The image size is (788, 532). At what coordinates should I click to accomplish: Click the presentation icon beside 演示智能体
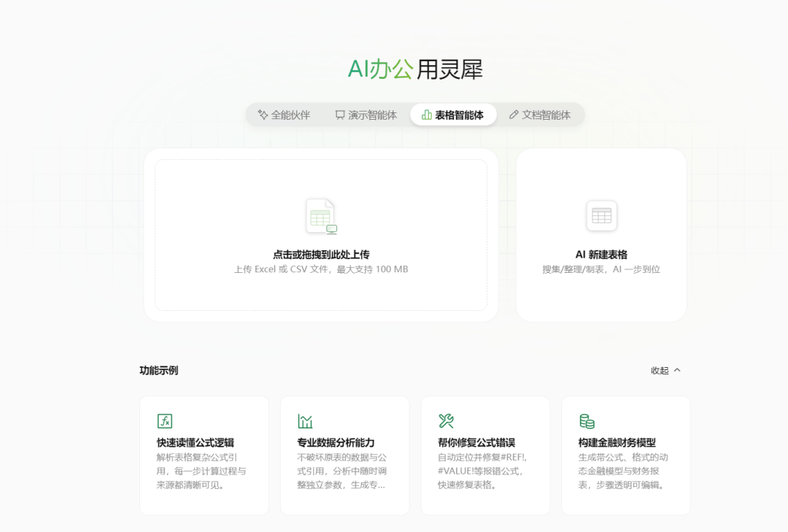340,115
